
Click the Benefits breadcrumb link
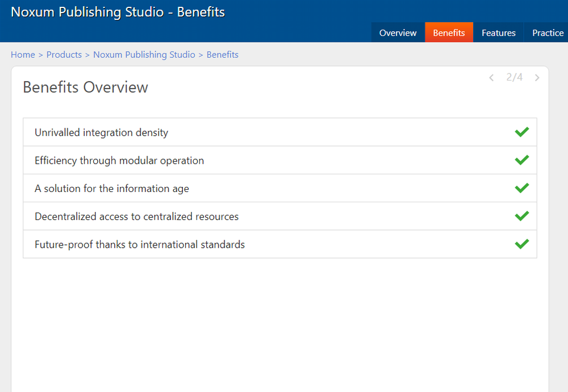tap(223, 55)
